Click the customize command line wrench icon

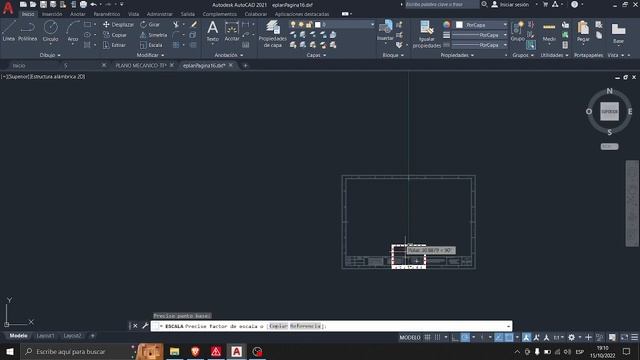(145, 326)
